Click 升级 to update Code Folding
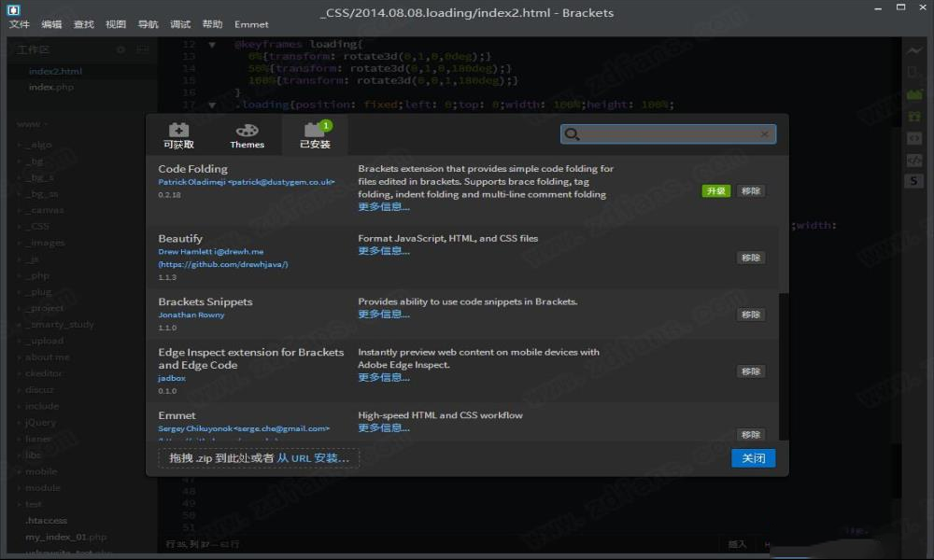The width and height of the screenshot is (934, 560). pos(715,190)
